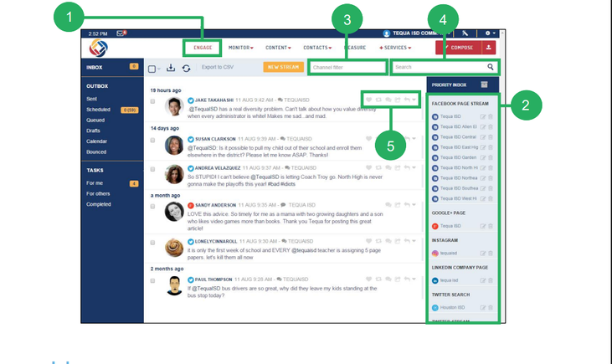Click the Tequa ISD Comm account avatar

[387, 33]
